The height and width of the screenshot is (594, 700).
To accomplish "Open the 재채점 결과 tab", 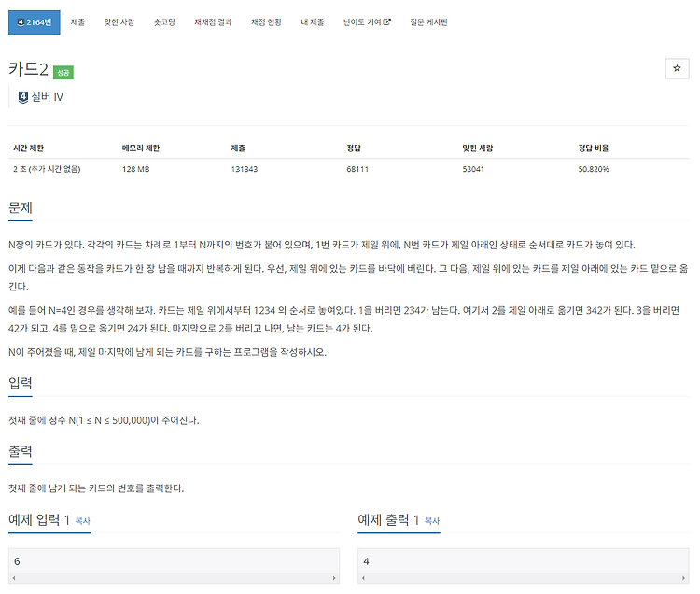I will (213, 22).
